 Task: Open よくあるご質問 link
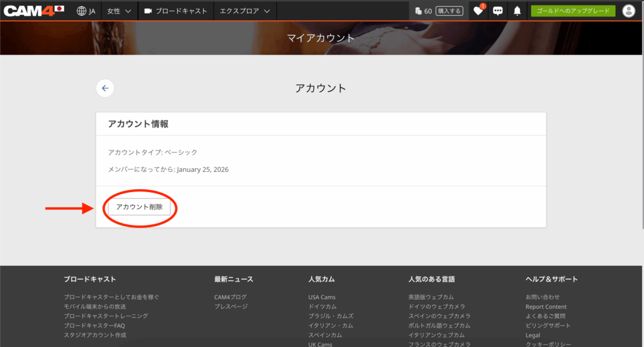click(x=545, y=316)
